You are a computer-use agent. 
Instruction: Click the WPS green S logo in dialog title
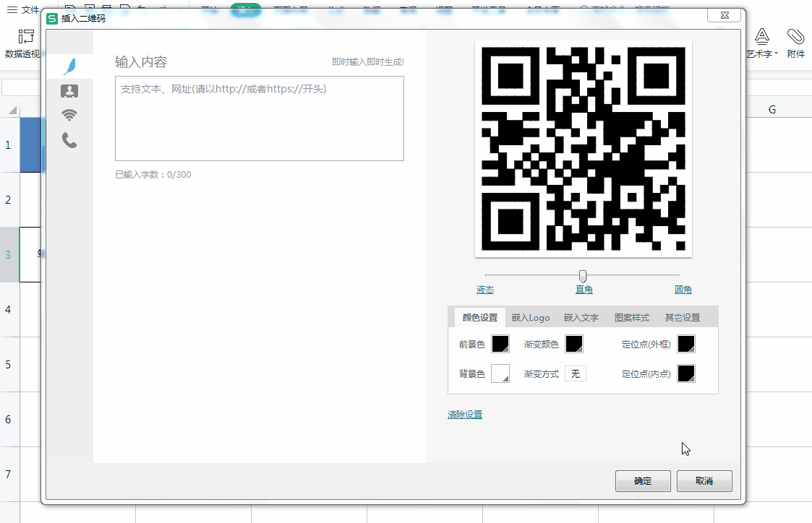click(52, 19)
